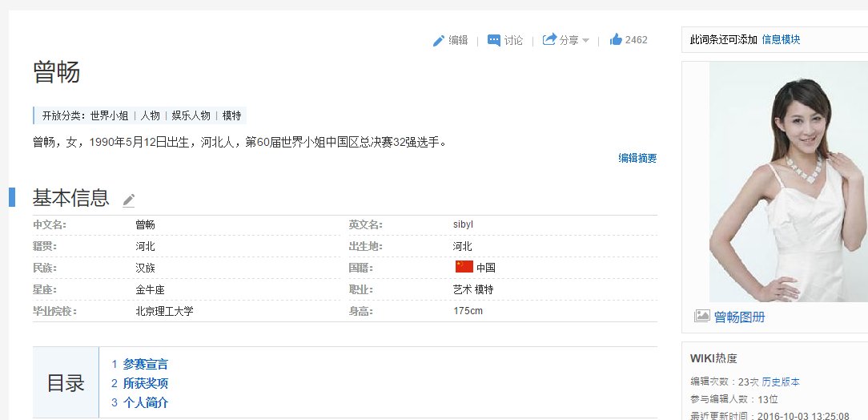Click the photo album icon beside 曾畅图册

coord(701,317)
